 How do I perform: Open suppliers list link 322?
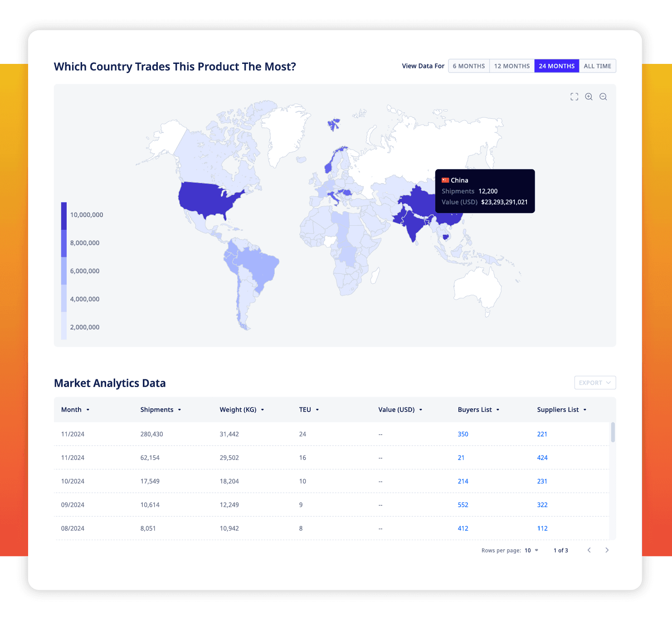[542, 505]
